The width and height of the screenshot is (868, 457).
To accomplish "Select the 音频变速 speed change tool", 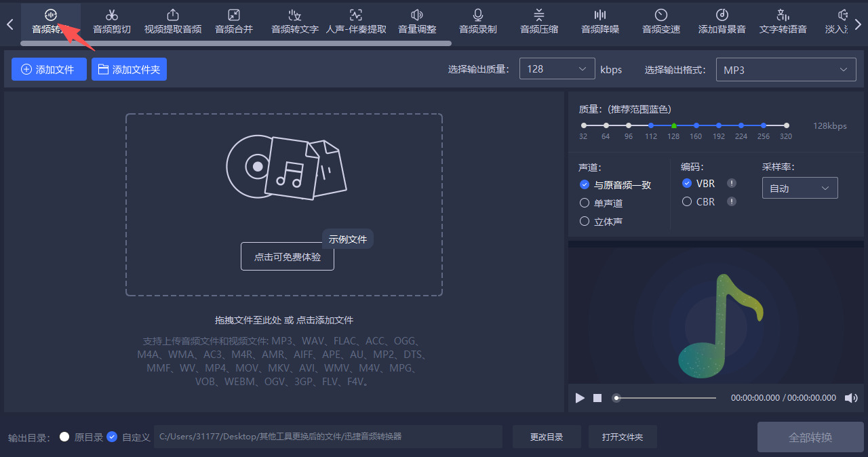I will click(660, 21).
